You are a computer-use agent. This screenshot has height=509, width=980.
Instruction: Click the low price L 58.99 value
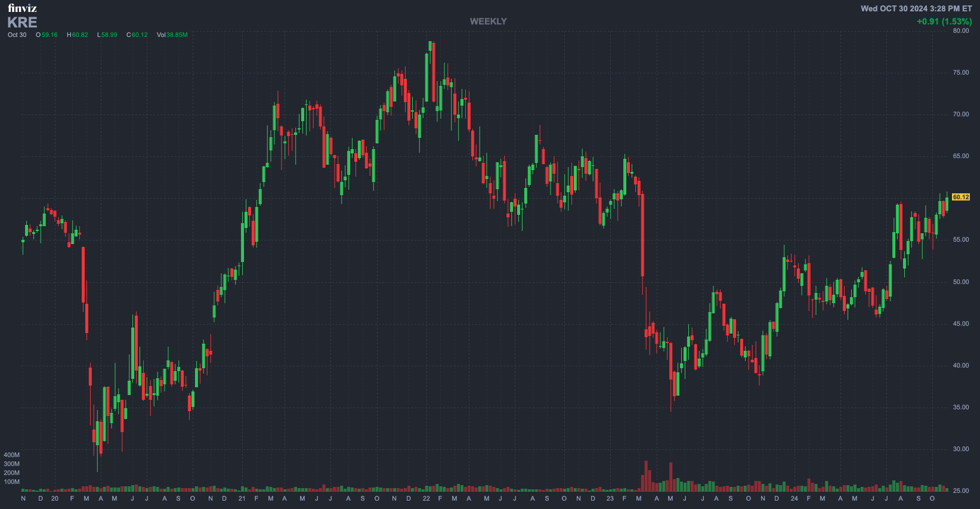(107, 35)
